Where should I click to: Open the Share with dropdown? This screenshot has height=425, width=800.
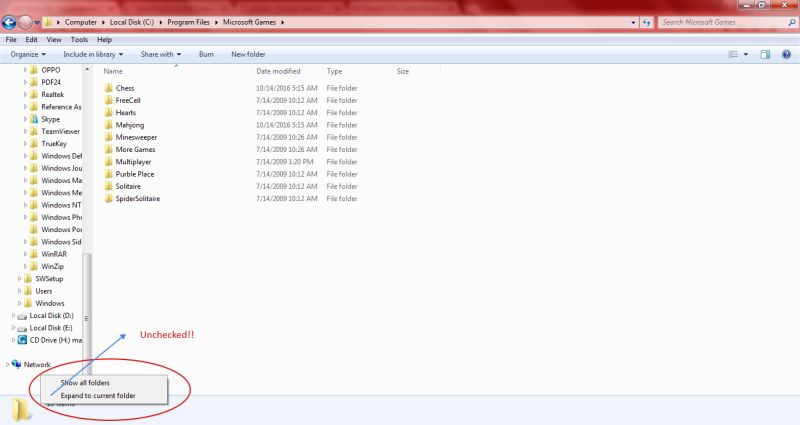pos(161,54)
